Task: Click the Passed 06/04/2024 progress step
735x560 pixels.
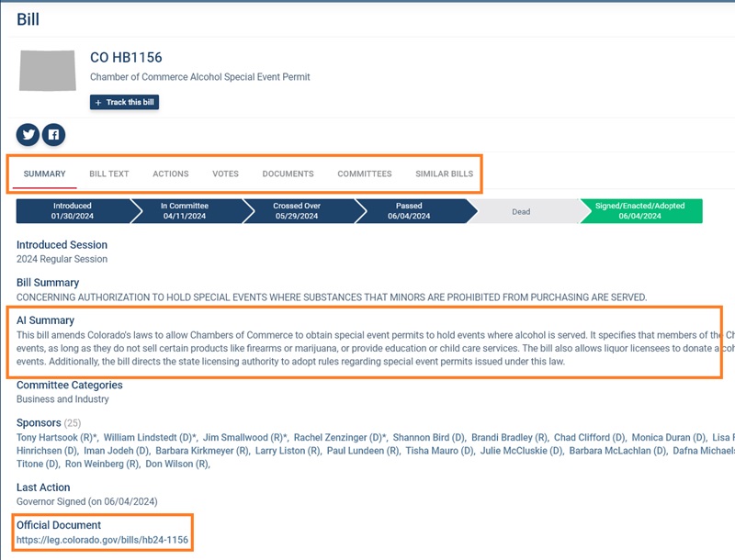Action: 409,211
